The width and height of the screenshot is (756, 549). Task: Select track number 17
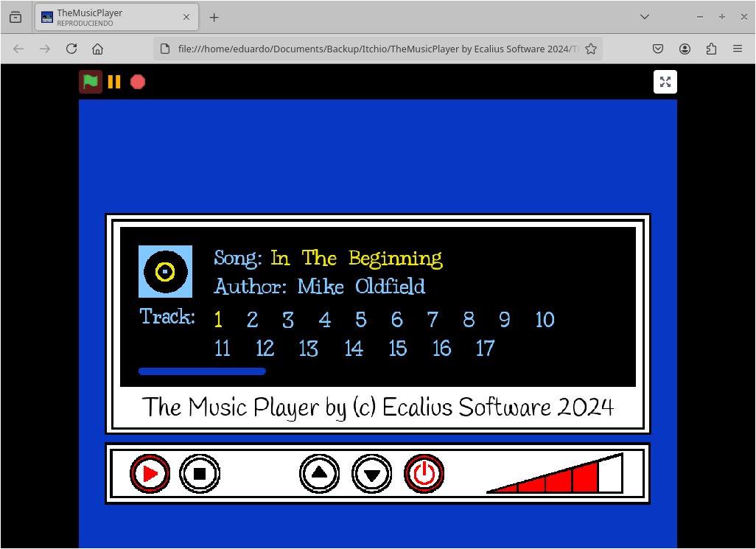click(x=485, y=349)
